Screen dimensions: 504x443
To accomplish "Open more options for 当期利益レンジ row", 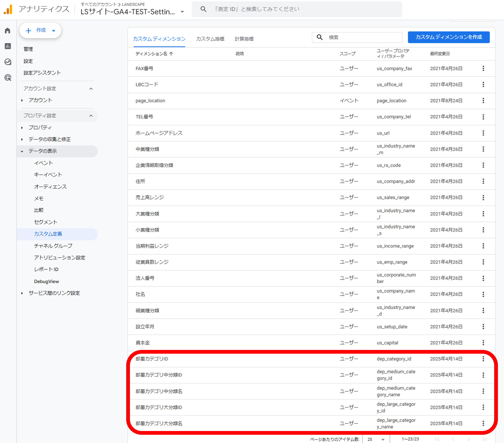I will (483, 246).
